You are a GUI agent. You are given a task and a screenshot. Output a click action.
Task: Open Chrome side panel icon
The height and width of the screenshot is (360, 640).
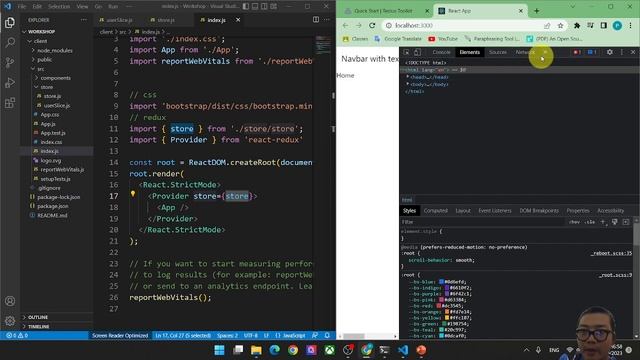pos(604,25)
